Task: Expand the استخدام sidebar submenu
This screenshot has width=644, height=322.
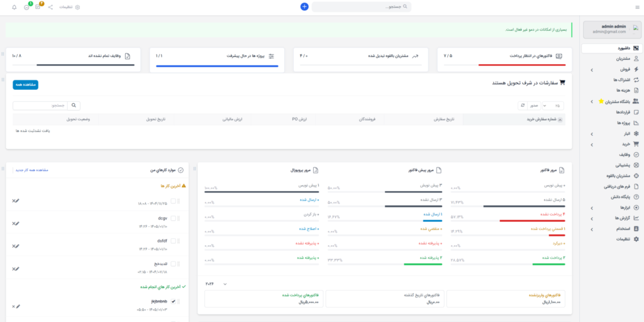Action: [x=592, y=229]
